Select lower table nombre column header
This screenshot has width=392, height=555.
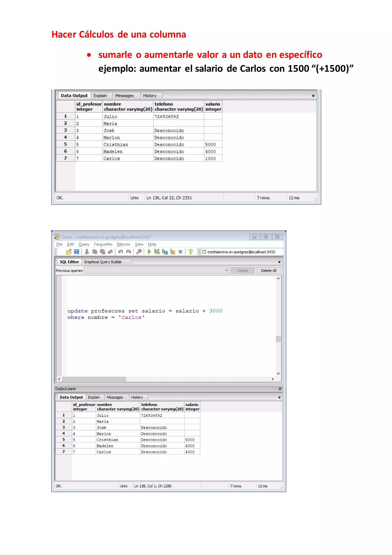point(118,407)
